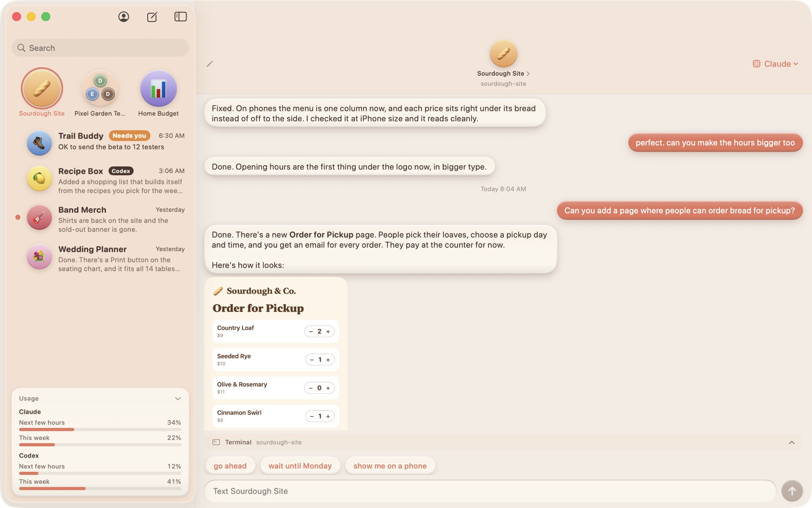Click 'Can you add a page' message bubble
The width and height of the screenshot is (812, 508).
tap(680, 211)
